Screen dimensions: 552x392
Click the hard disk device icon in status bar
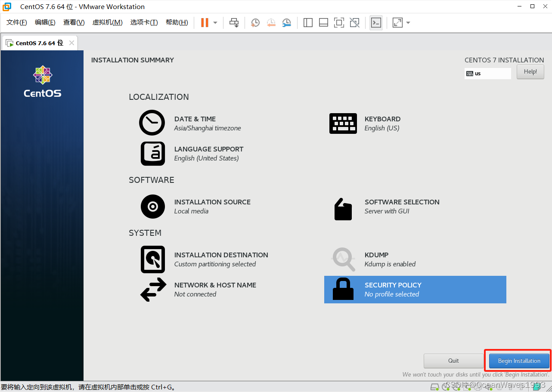pyautogui.click(x=435, y=387)
